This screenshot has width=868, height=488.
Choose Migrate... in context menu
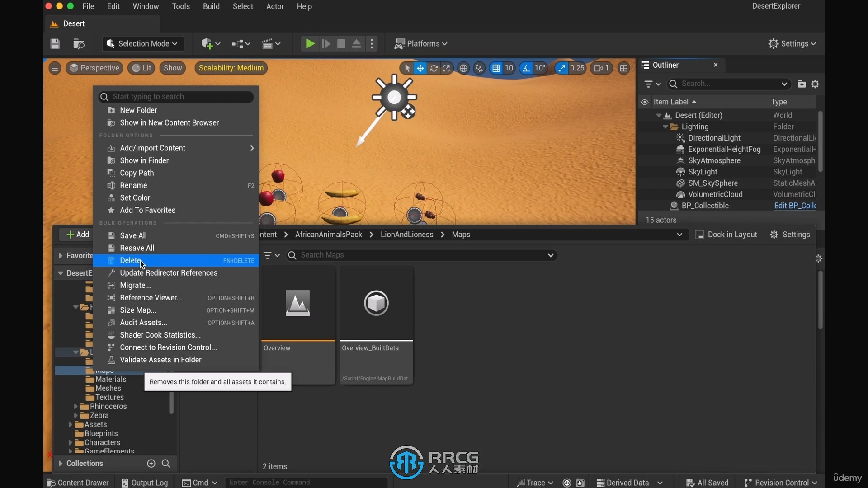pos(176,286)
